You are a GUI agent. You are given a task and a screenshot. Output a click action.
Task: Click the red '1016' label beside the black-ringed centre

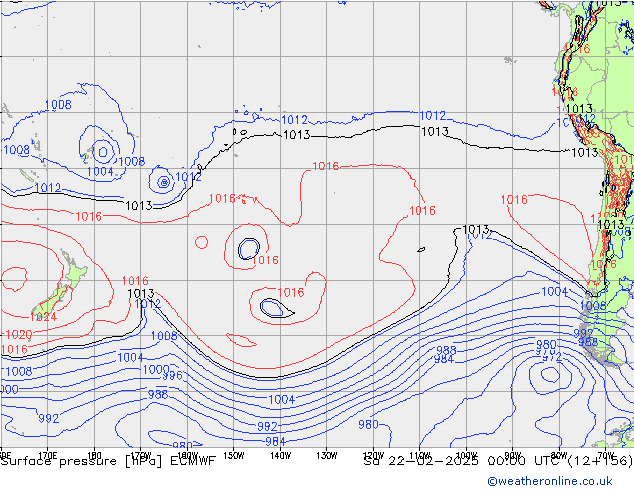[265, 260]
